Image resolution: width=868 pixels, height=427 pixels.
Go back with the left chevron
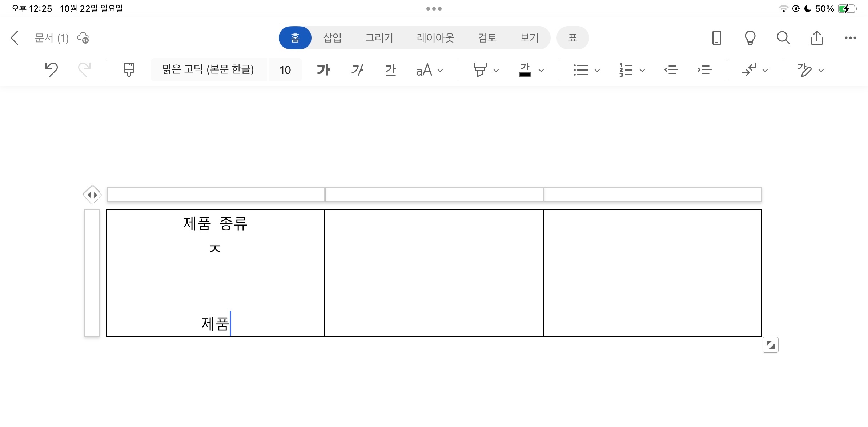tap(15, 38)
